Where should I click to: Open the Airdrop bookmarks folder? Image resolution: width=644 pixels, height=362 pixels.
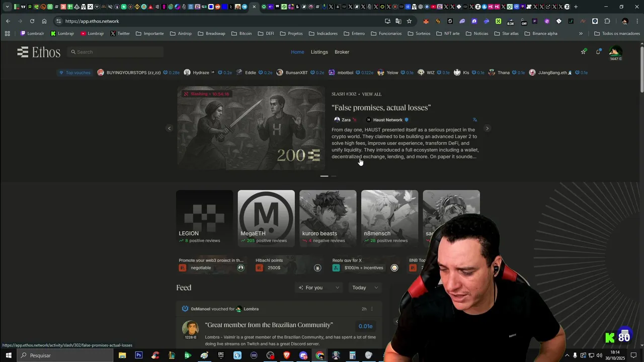[181, 34]
